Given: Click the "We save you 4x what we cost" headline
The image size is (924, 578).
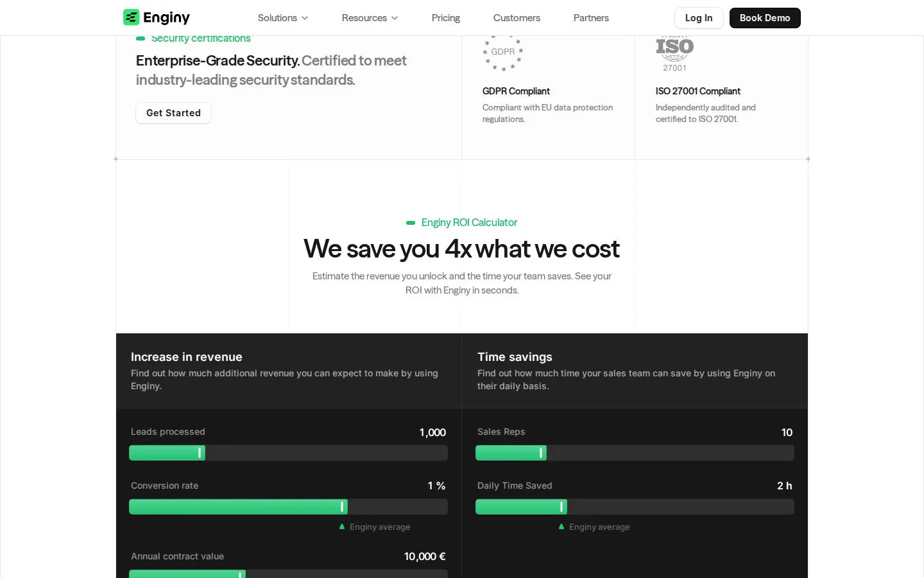Looking at the screenshot, I should (462, 249).
